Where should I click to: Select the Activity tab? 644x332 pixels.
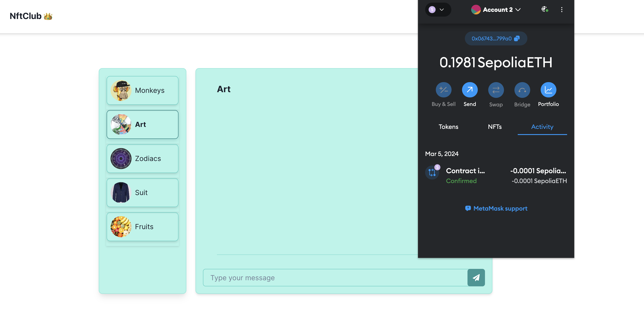pyautogui.click(x=542, y=127)
